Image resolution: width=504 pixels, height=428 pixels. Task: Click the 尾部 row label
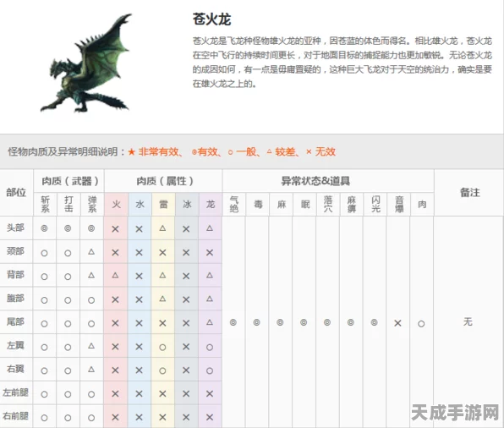(x=15, y=321)
